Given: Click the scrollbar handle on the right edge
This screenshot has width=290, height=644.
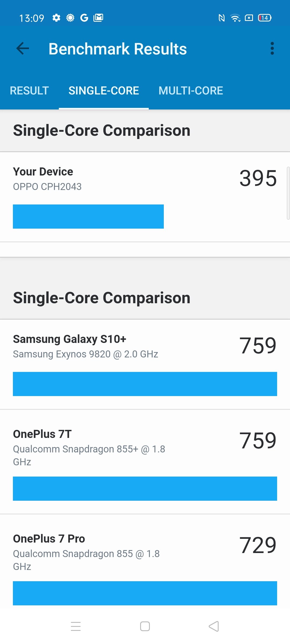Looking at the screenshot, I should point(288,193).
